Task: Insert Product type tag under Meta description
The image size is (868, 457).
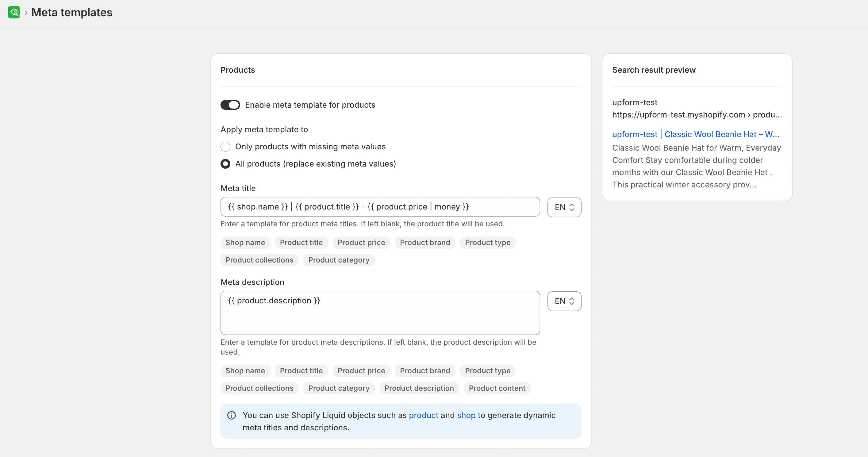Action: click(x=488, y=371)
